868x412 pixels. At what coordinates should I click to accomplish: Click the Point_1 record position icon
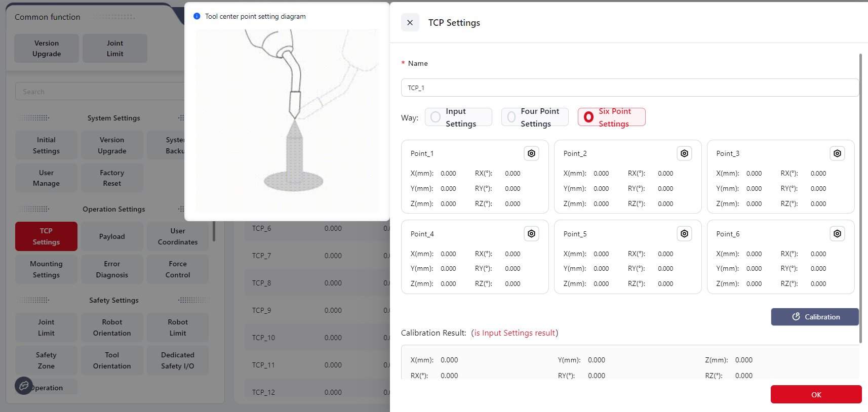click(531, 153)
